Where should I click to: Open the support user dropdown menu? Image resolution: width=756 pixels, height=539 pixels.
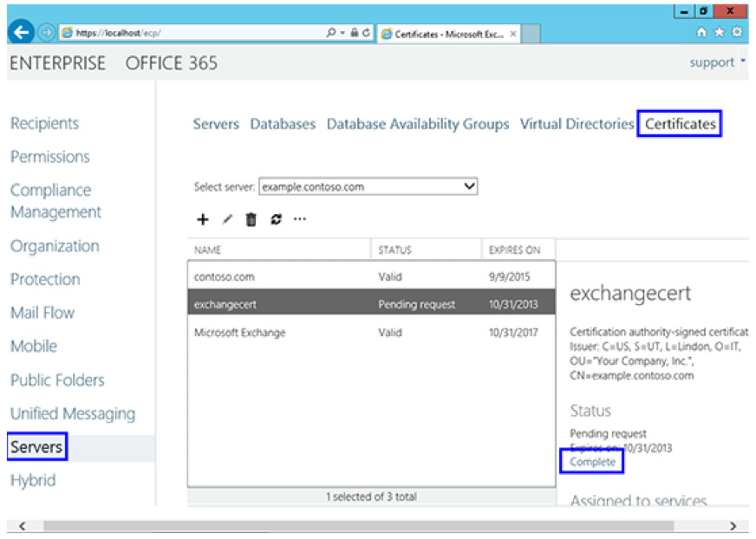coord(718,62)
